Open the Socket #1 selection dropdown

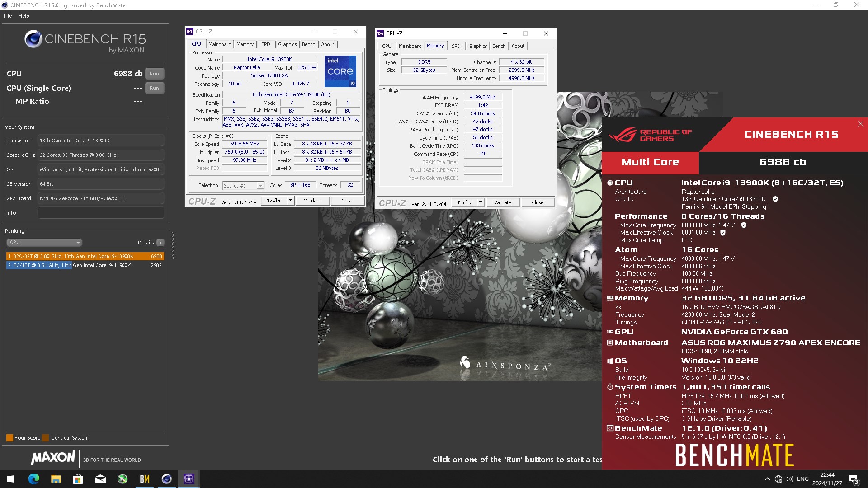click(x=243, y=186)
